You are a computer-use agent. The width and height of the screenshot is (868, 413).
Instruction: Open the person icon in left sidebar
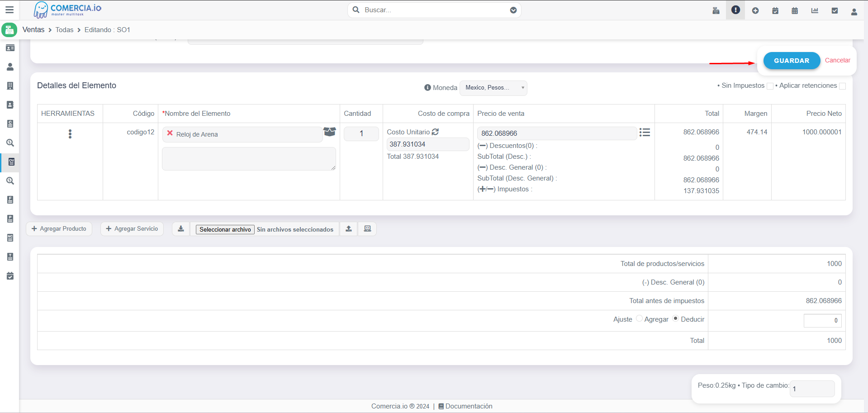click(10, 67)
